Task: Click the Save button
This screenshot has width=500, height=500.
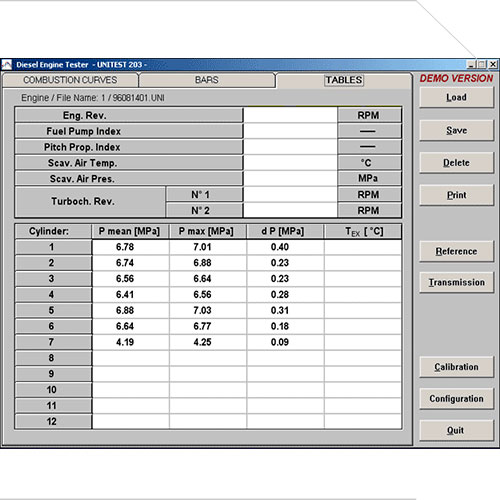Action: [x=456, y=130]
